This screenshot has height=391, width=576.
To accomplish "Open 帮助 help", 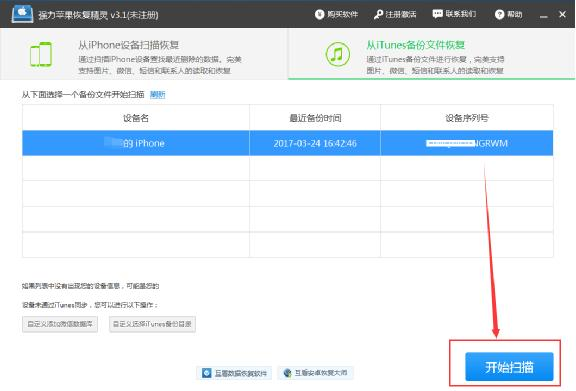I will (508, 14).
